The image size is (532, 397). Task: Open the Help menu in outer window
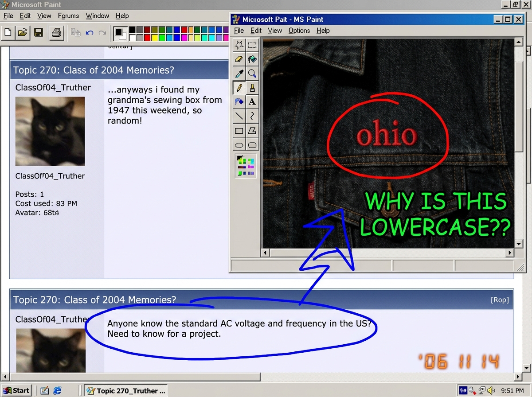click(x=122, y=16)
